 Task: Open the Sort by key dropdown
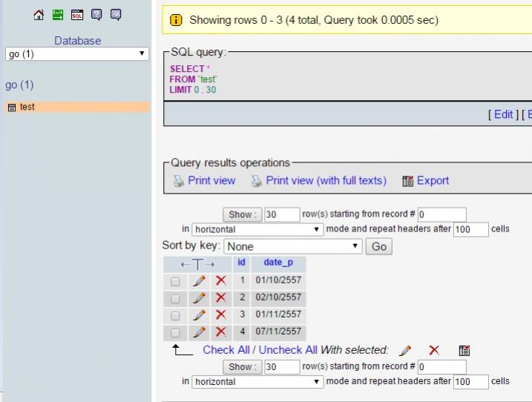point(293,246)
